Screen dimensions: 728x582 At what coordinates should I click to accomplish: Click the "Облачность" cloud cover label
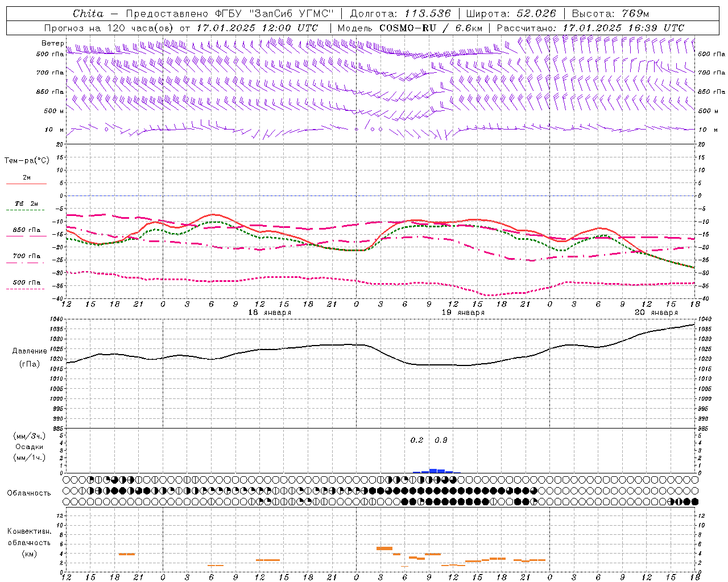coord(29,493)
